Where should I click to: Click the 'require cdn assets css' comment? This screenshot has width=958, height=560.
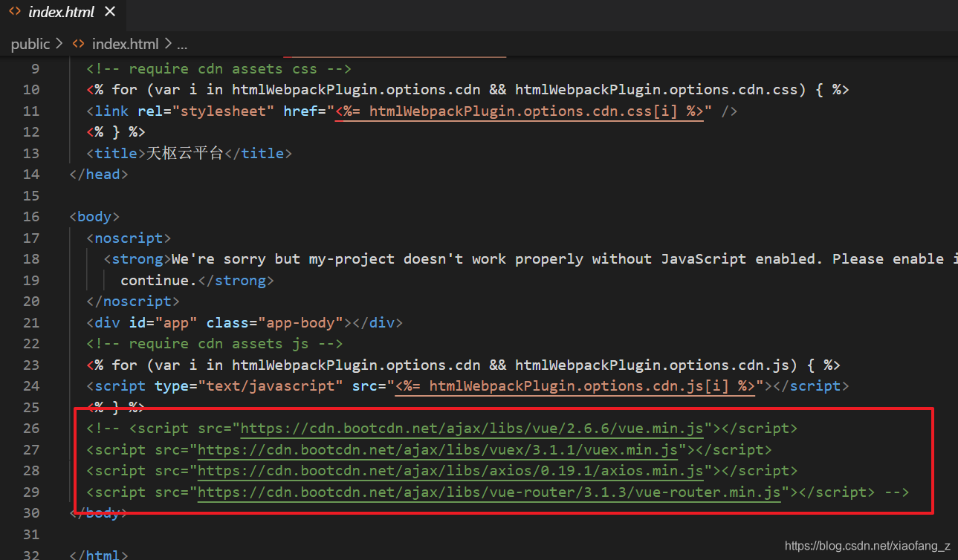(219, 68)
